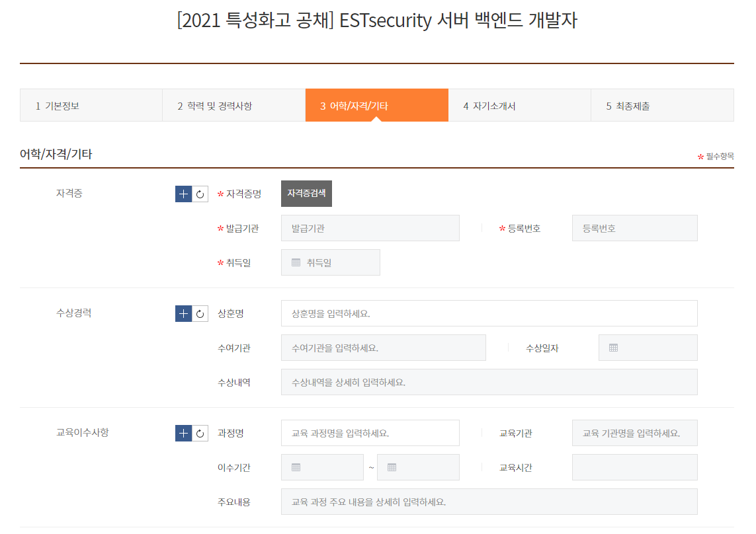This screenshot has height=534, width=756.
Task: Add another 수상경력 entry with plus icon
Action: pyautogui.click(x=183, y=314)
